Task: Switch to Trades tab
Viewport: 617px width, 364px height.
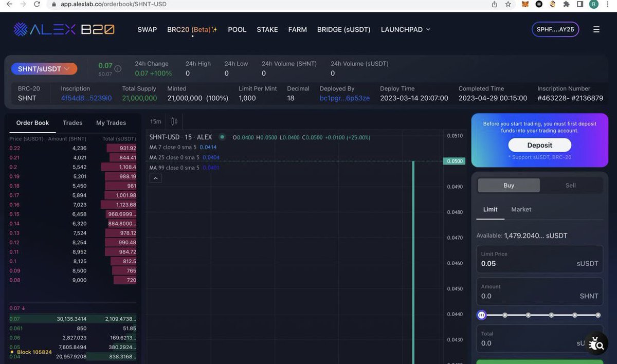Action: (x=72, y=123)
